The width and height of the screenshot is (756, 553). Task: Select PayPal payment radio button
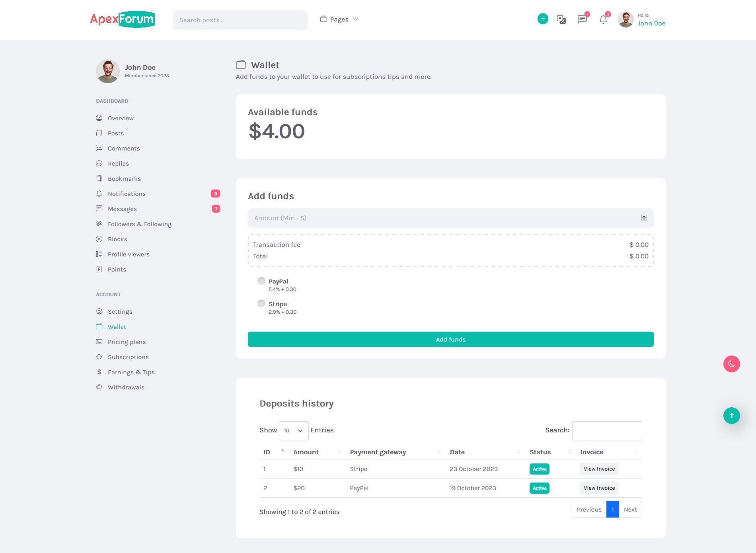tap(261, 281)
